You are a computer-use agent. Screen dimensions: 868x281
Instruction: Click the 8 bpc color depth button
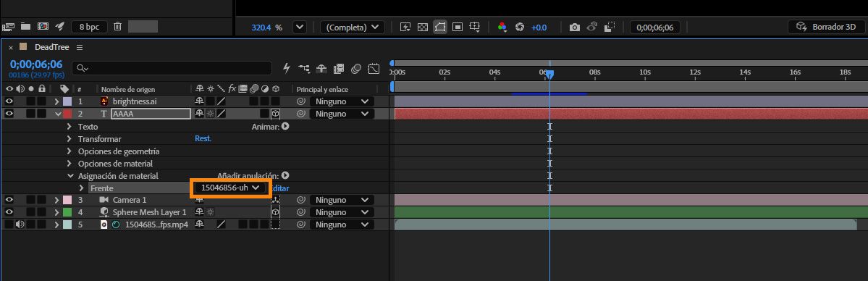point(89,27)
